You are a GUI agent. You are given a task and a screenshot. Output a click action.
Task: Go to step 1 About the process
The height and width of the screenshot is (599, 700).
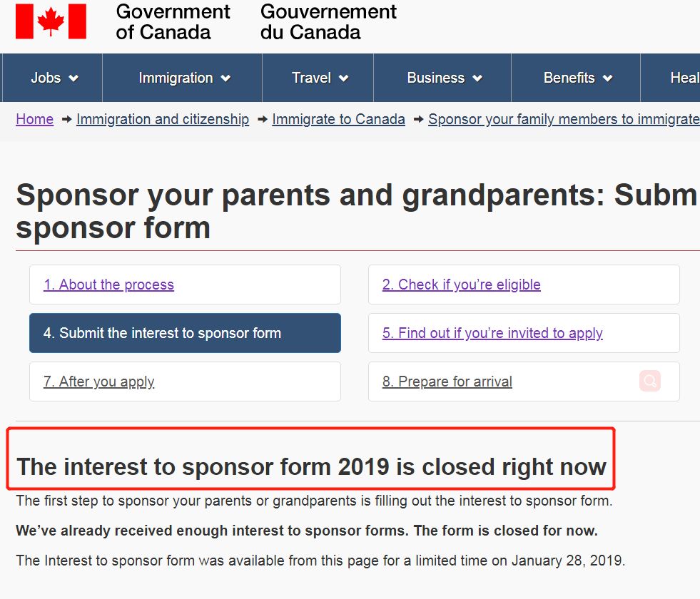pos(108,285)
